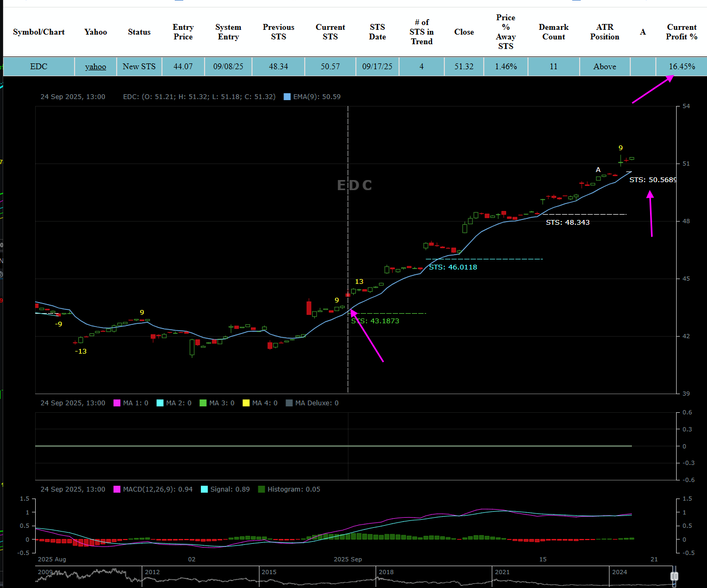Image resolution: width=707 pixels, height=588 pixels.
Task: Click the EDC symbol cell in the table
Action: (x=39, y=67)
